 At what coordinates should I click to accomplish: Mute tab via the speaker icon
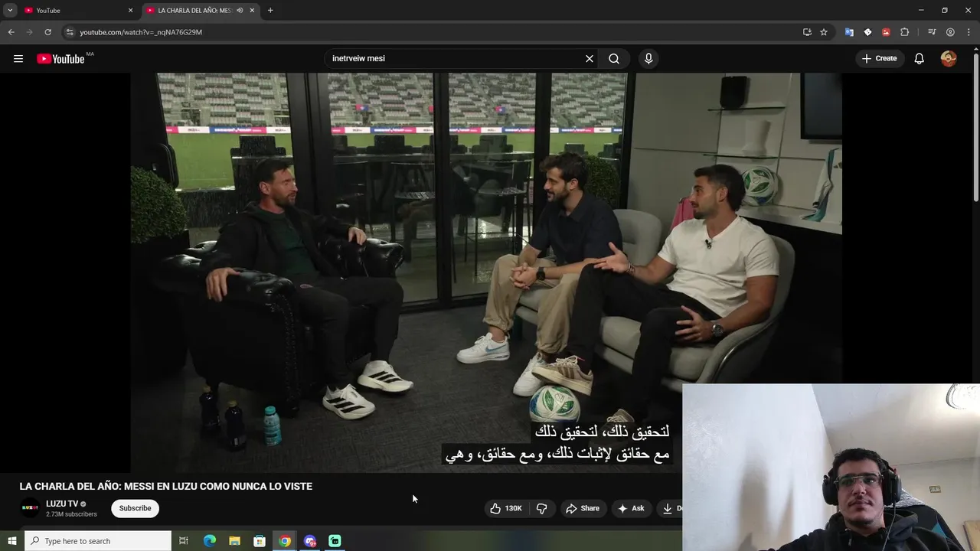click(x=240, y=11)
